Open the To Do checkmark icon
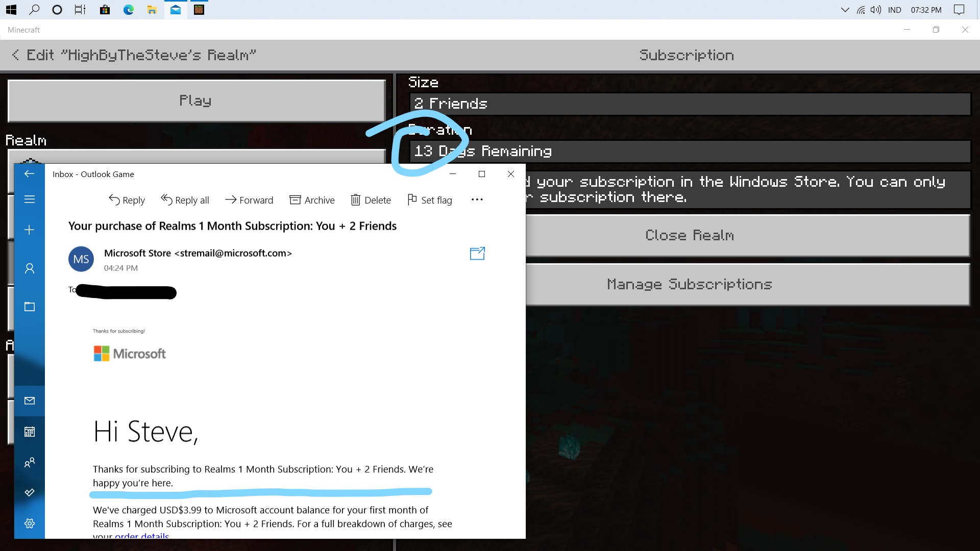 coord(30,493)
